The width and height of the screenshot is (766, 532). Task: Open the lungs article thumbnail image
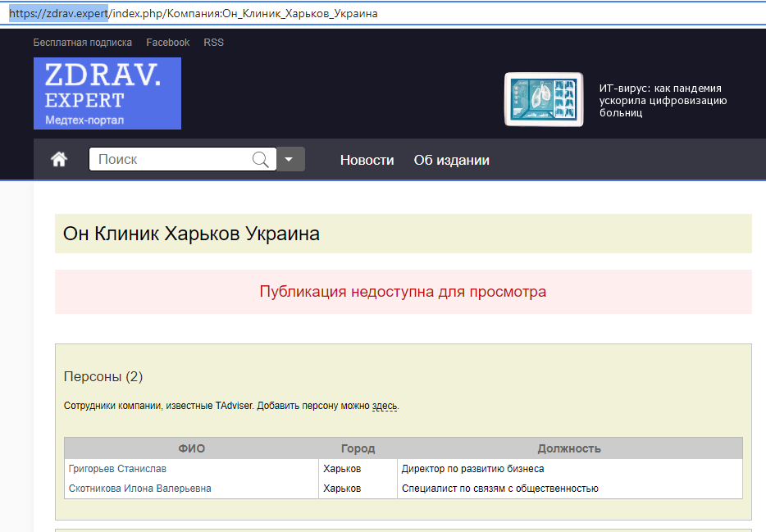pos(544,100)
